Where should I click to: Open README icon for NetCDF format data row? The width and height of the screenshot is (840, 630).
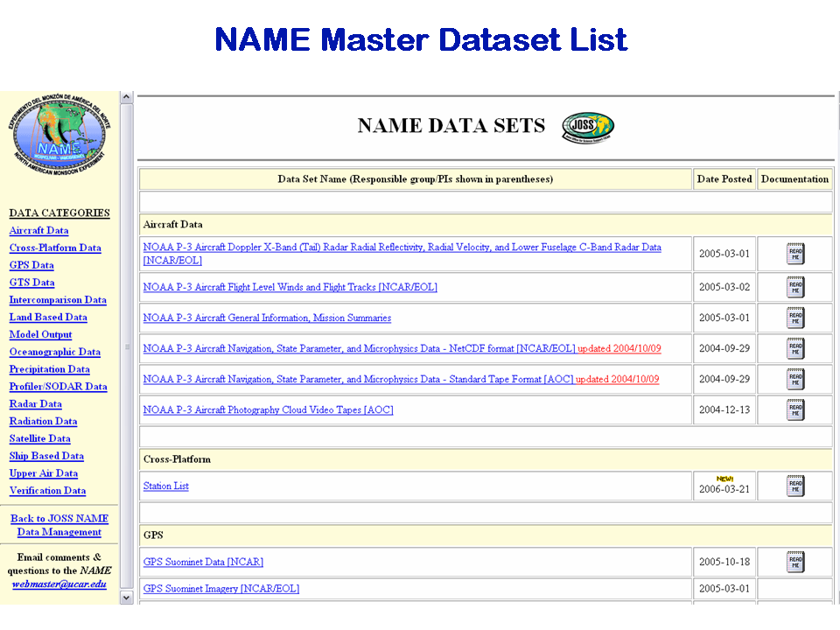(795, 348)
